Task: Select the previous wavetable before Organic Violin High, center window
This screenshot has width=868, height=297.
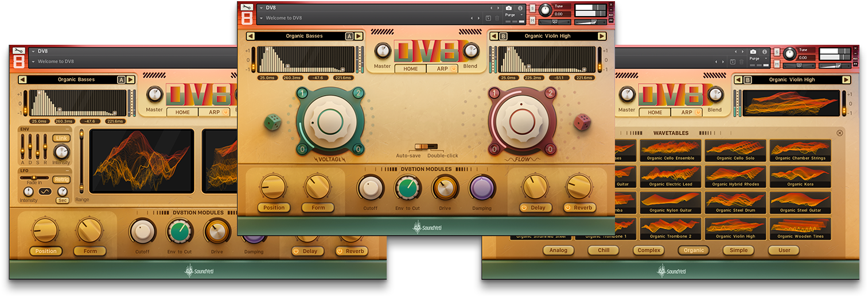Action: [493, 36]
